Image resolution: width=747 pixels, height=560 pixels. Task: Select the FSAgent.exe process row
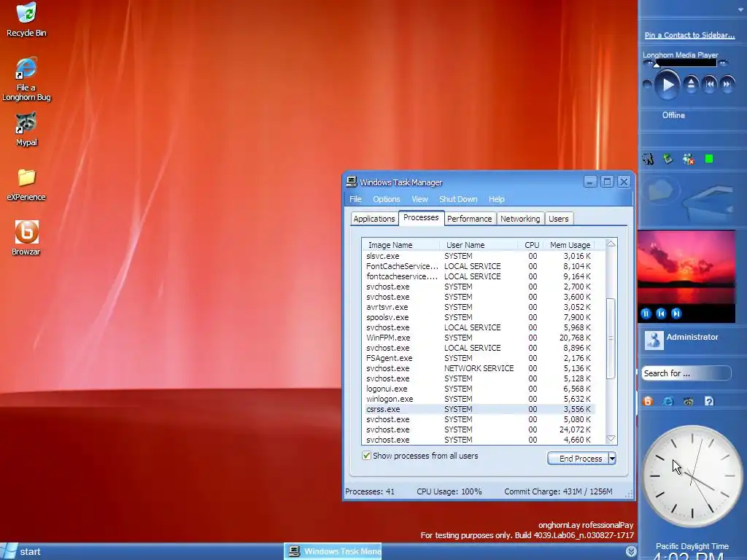[479, 358]
